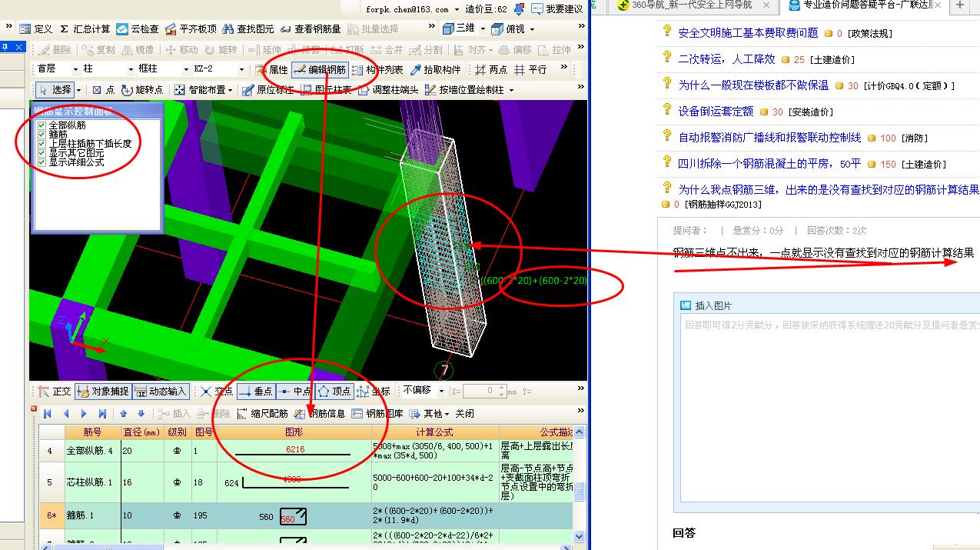Open question 二次转运，人工降效
This screenshot has width=980, height=550.
pos(726,59)
